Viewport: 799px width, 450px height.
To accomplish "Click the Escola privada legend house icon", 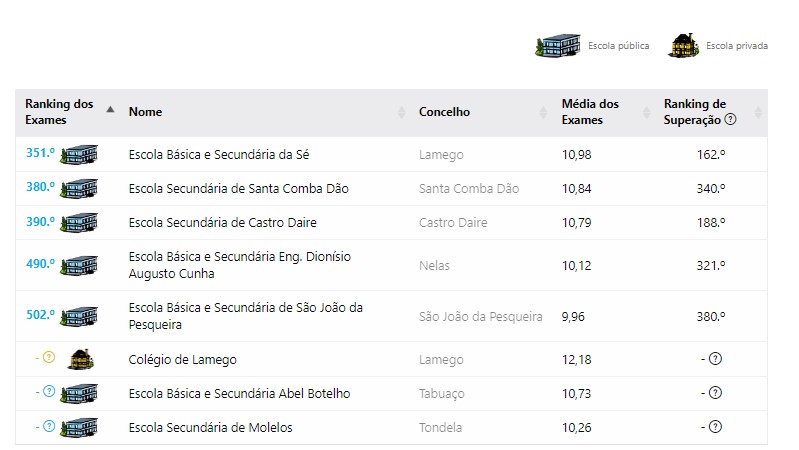I will click(x=683, y=45).
